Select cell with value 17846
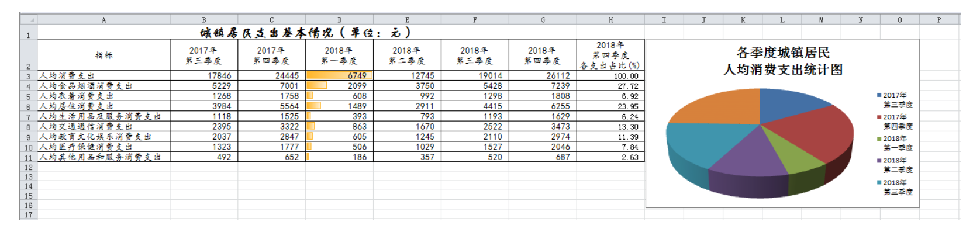980x246 pixels. pyautogui.click(x=204, y=76)
